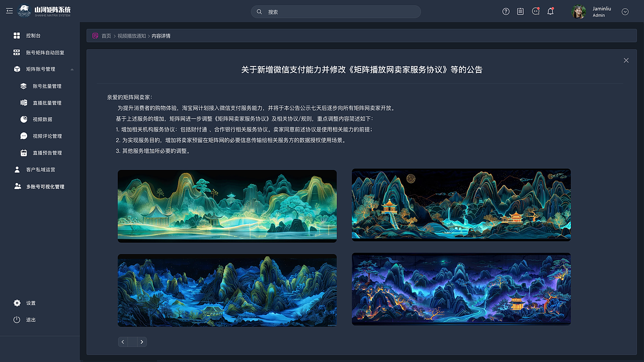
Task: Click the 直播预告管理 calendar icon
Action: [24, 152]
